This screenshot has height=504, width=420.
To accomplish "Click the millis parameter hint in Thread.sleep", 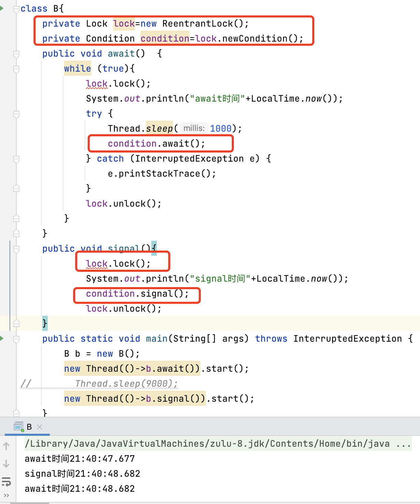I will (x=194, y=128).
